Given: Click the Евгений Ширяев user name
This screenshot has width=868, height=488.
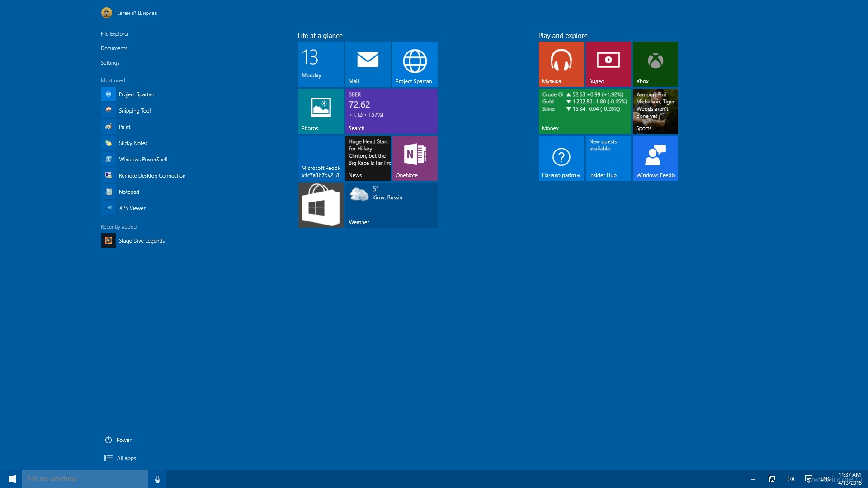Looking at the screenshot, I should tap(137, 13).
